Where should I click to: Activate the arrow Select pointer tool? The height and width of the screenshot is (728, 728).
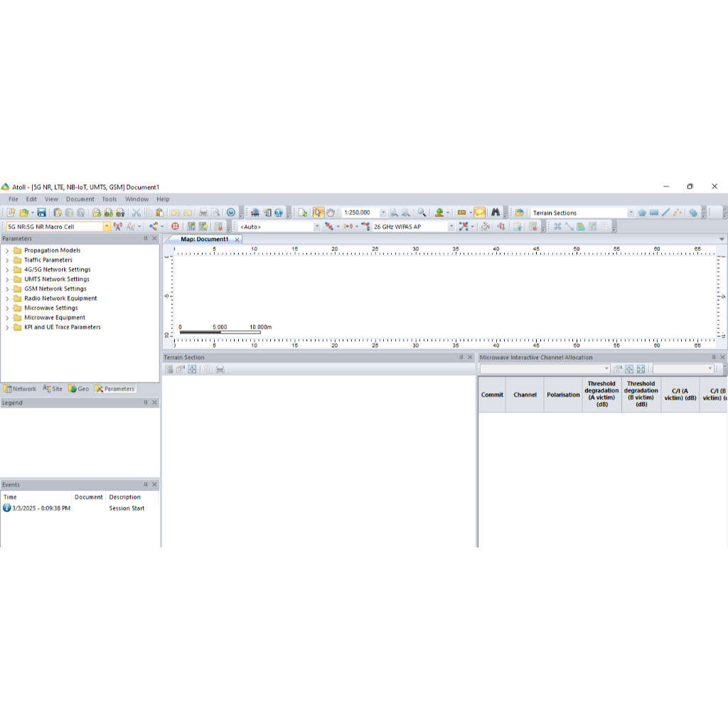(318, 213)
